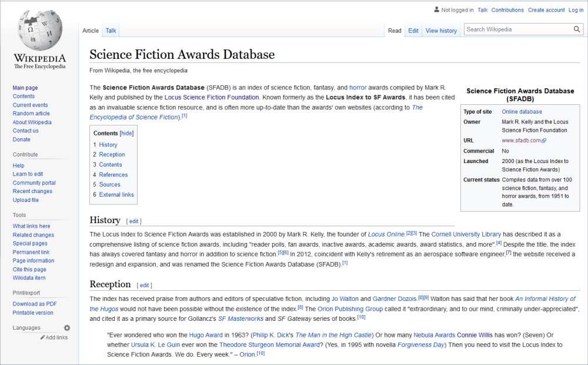This screenshot has height=365, width=588.
Task: Click the Donate link
Action: [x=21, y=140]
